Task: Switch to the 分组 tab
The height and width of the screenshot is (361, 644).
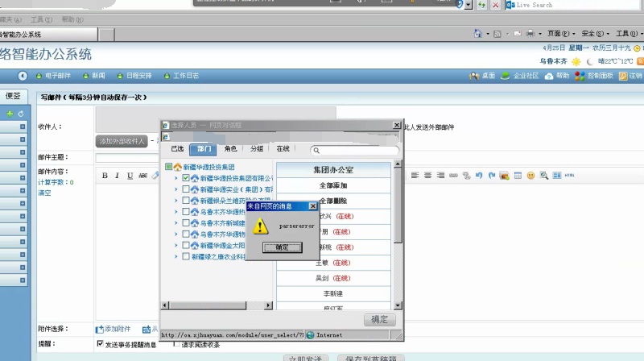Action: tap(257, 149)
